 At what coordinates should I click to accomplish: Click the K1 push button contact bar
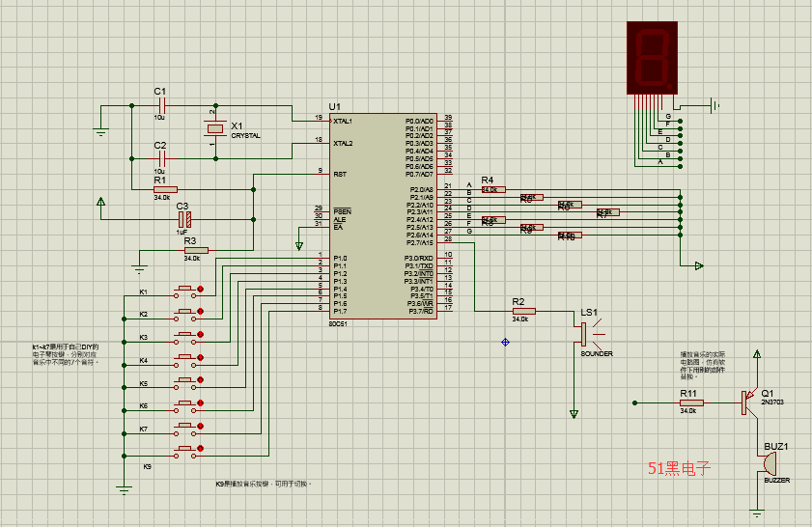[x=185, y=288]
